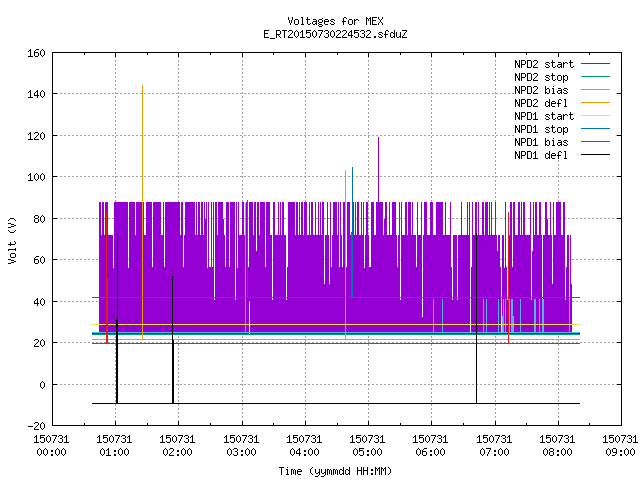Click the 150731 02:00 time tick label
This screenshot has height=480, width=640.
(178, 446)
